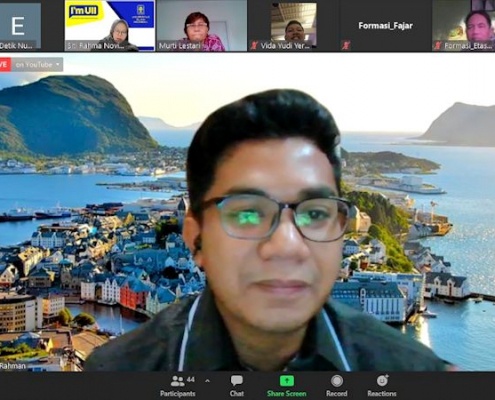The height and width of the screenshot is (400, 495).
Task: Select the Formasi_Fajar participant tile
Action: (x=385, y=26)
